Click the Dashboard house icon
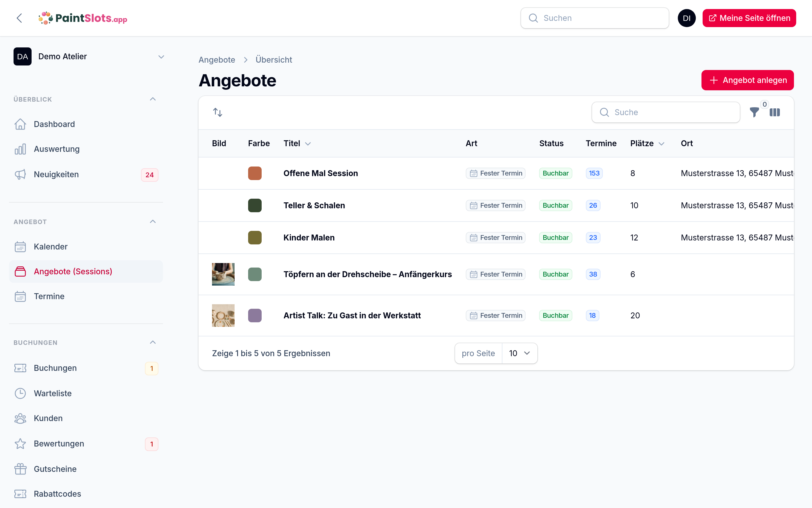 [20, 124]
